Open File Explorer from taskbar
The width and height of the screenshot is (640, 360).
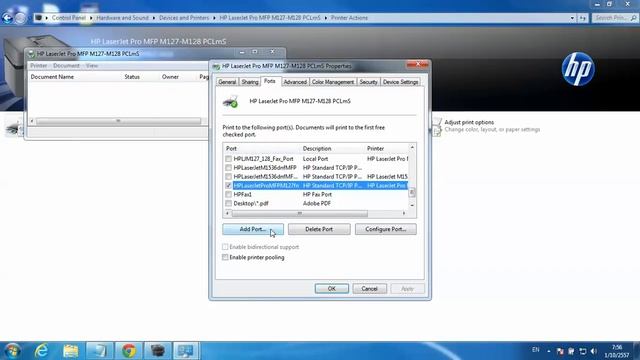[70, 351]
